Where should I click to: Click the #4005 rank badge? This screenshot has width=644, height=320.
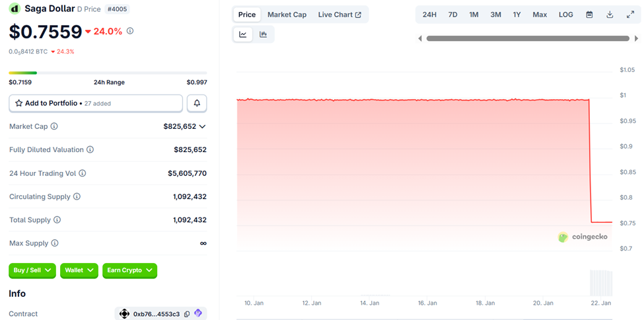pos(117,9)
